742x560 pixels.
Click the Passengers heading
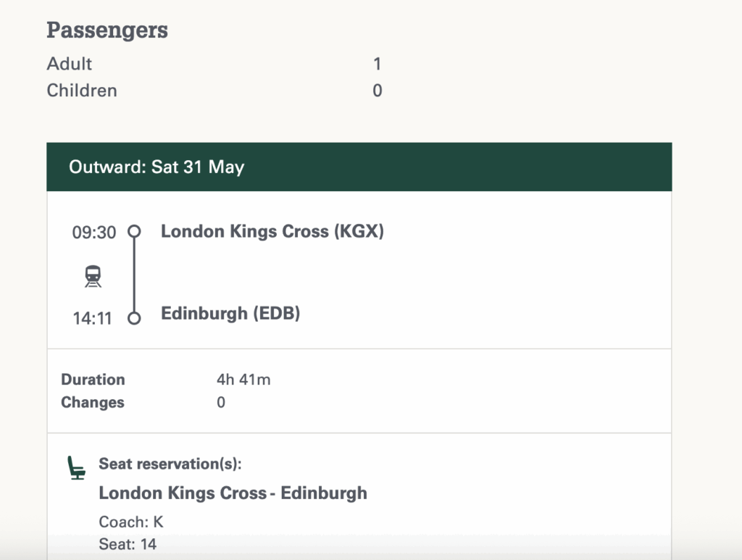(107, 30)
